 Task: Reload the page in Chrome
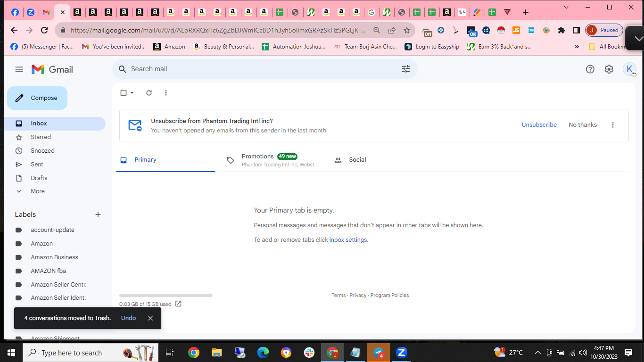[44, 30]
